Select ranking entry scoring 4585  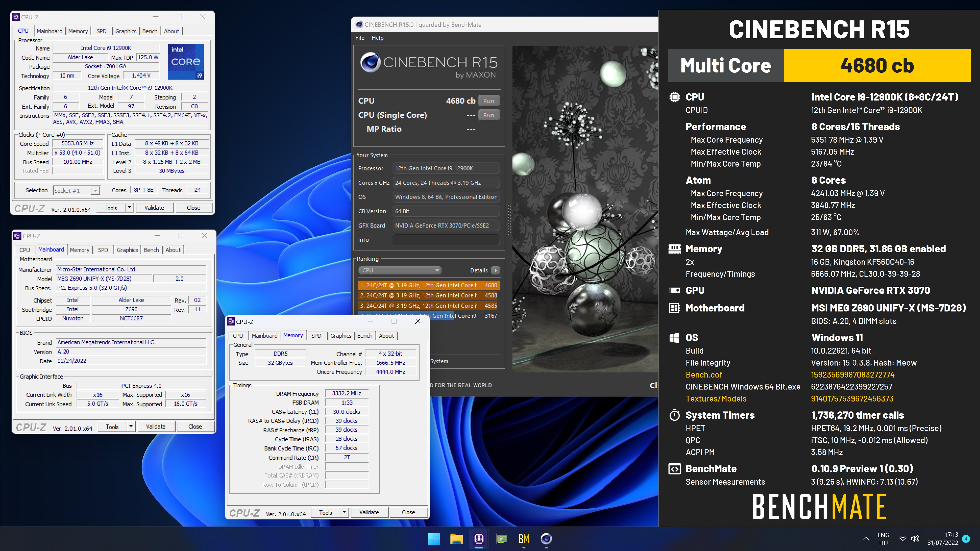(x=429, y=306)
